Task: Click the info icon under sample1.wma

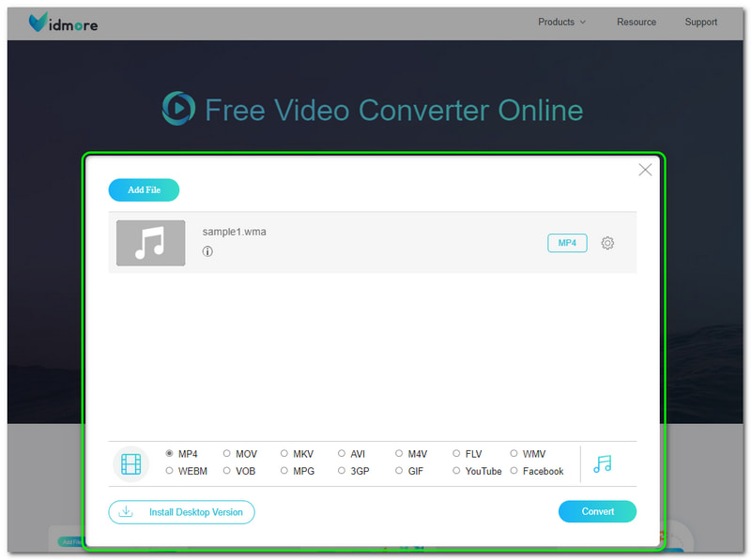Action: tap(207, 251)
